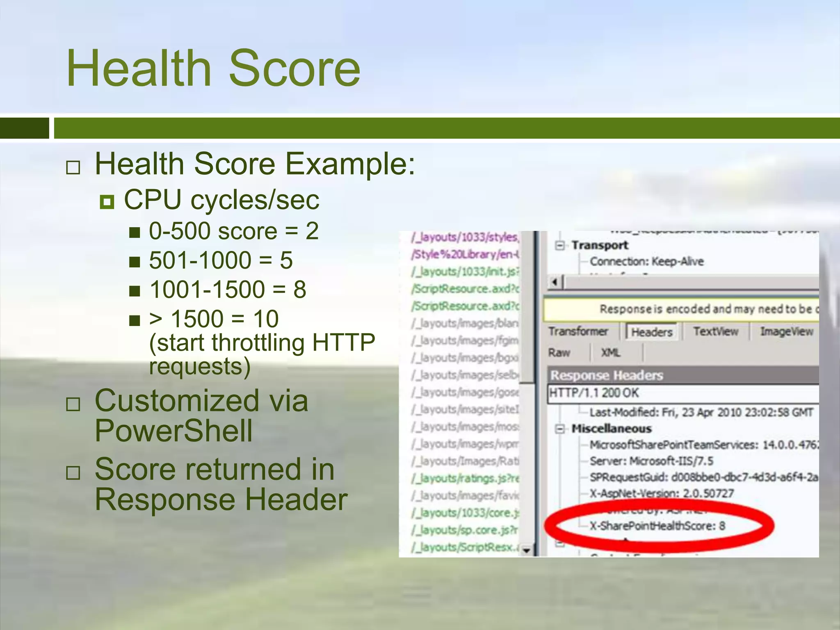Open the ImageView tab

click(786, 331)
